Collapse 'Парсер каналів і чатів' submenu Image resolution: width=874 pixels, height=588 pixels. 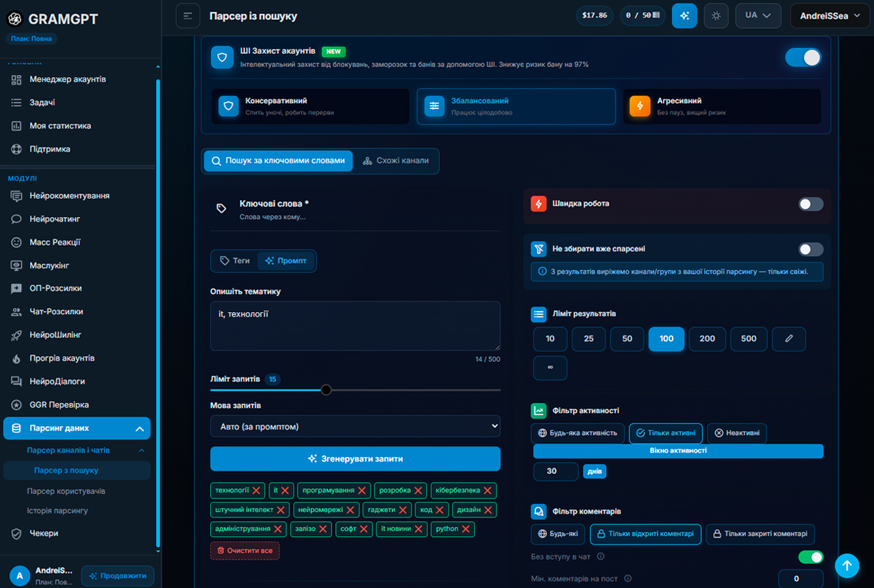pos(142,451)
